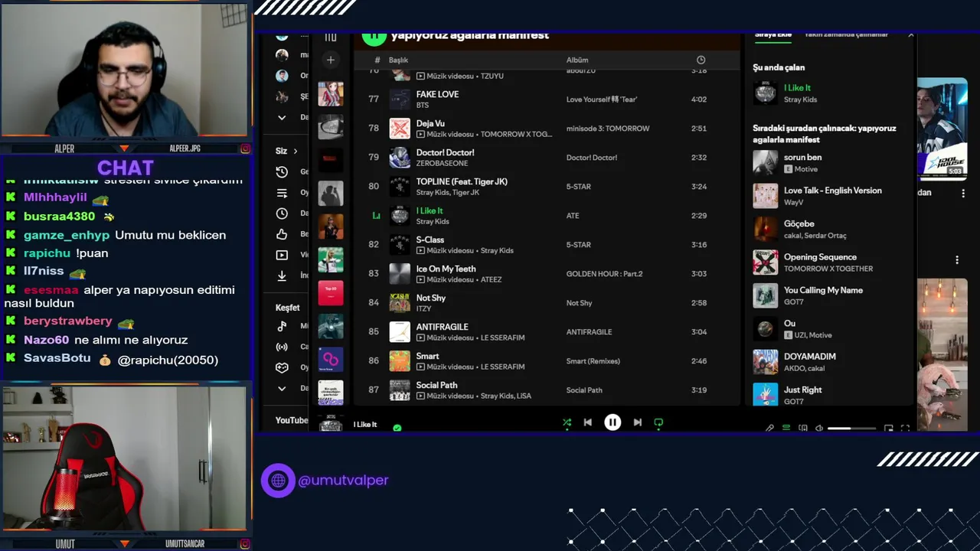This screenshot has height=551, width=980.
Task: Expand the YouTube subscriptions list chevron
Action: pos(282,117)
